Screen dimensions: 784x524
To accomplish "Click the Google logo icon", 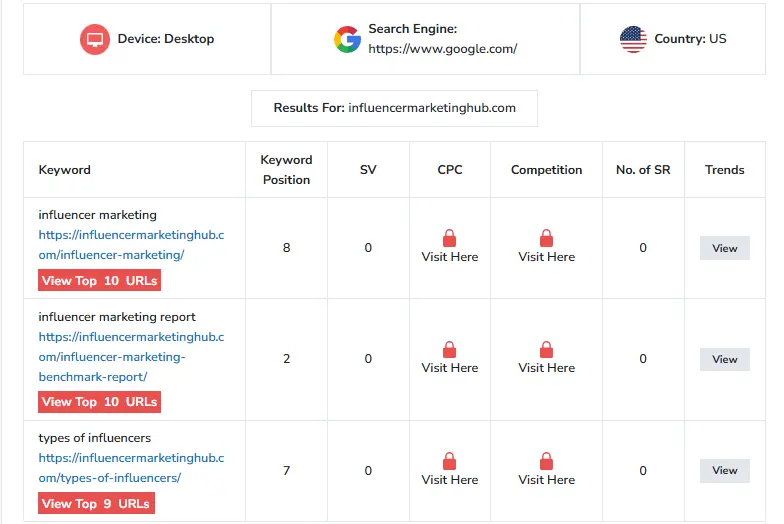I will click(347, 39).
